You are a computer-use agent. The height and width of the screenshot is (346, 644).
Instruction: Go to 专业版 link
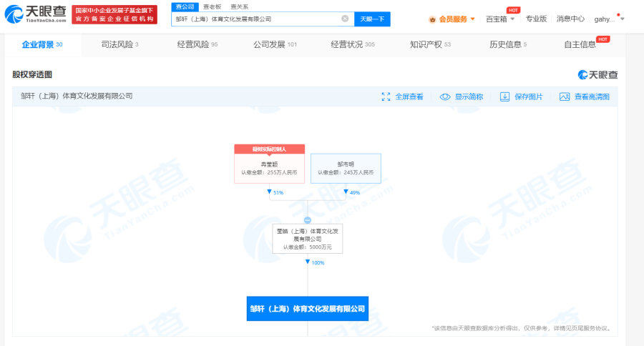coord(536,19)
